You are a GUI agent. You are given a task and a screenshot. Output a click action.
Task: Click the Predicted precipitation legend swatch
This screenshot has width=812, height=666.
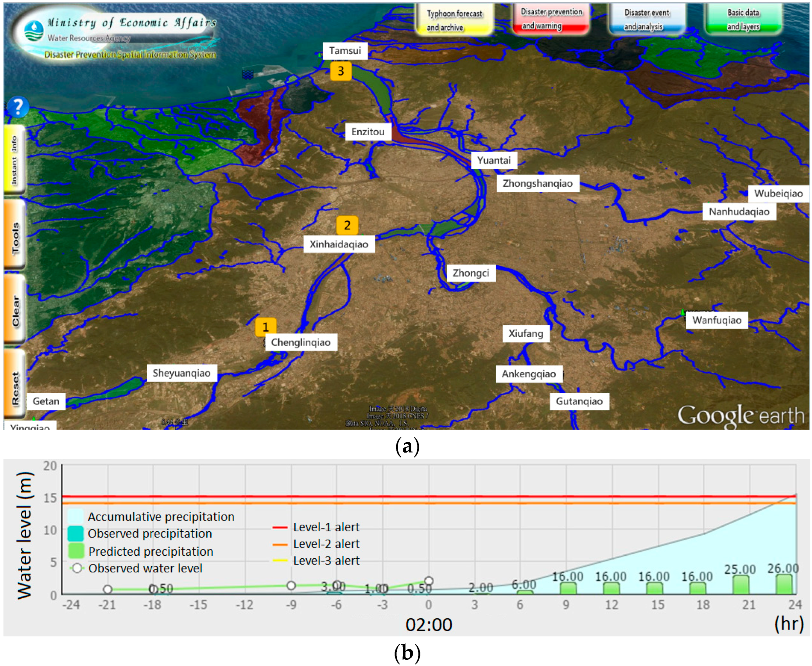click(75, 551)
